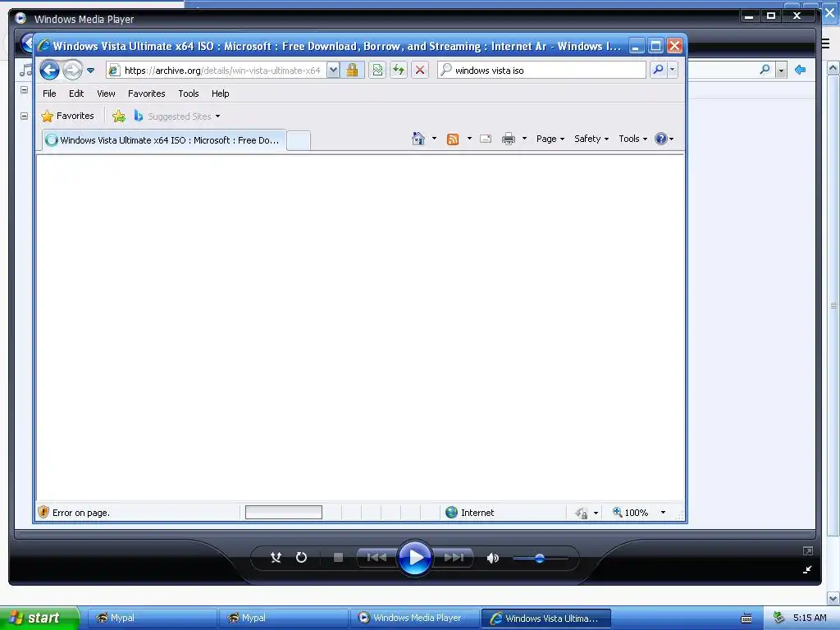Open Media Player search magnifier icon
Screen dimensions: 840x630
pos(765,70)
